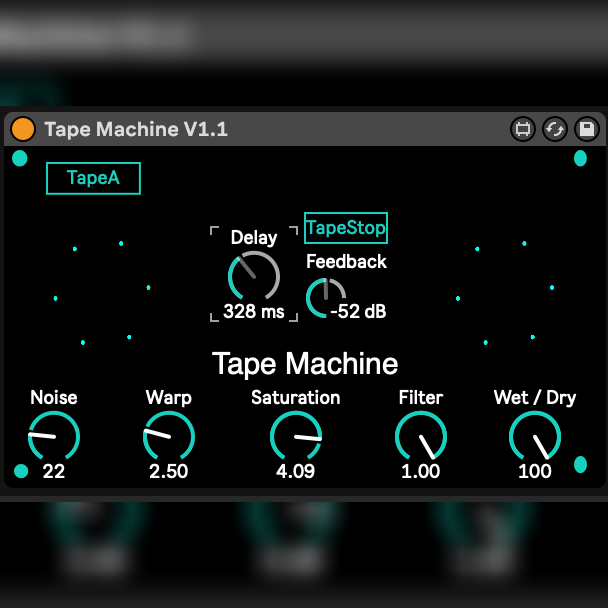Select the -52 dB feedback value
This screenshot has height=608, width=608.
tap(358, 311)
